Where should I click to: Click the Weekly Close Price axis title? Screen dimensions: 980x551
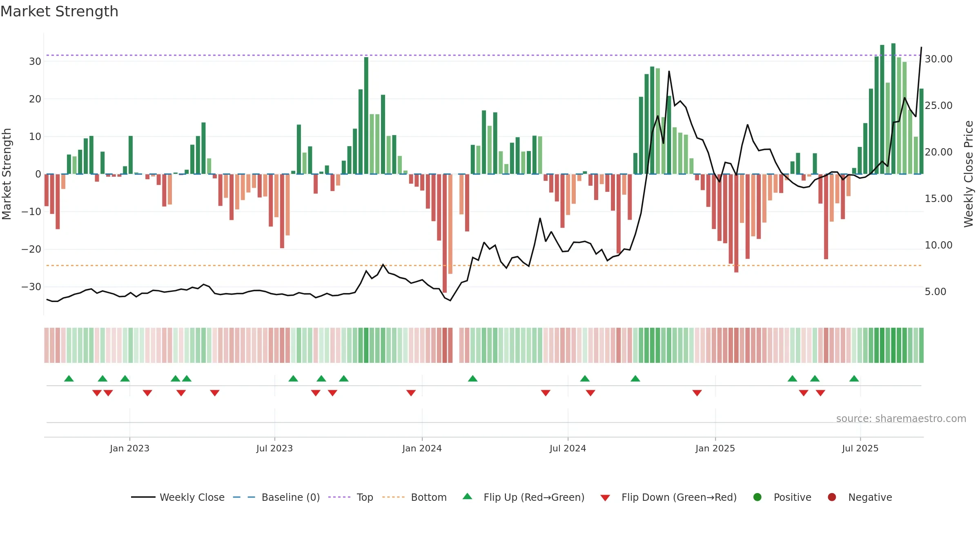[969, 174]
